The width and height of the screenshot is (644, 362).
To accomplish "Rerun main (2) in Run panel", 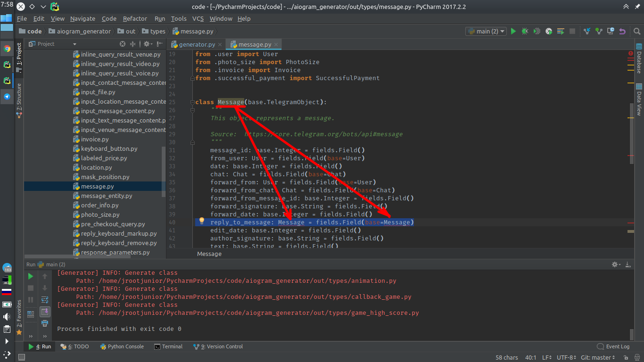I will 31,276.
